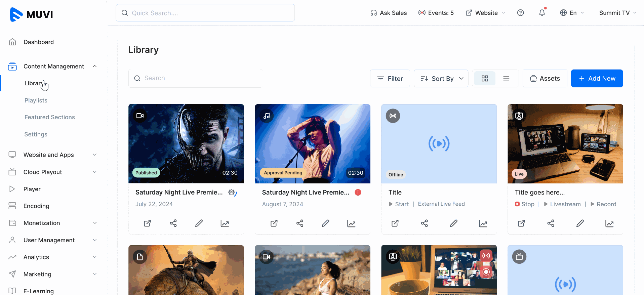Open Playlists in the sidebar

36,100
